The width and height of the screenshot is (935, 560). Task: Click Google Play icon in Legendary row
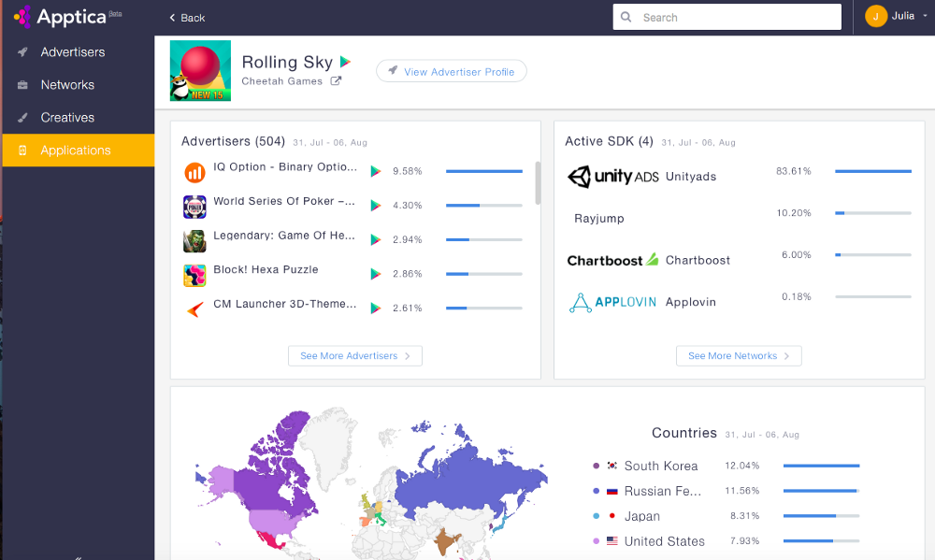(x=376, y=239)
